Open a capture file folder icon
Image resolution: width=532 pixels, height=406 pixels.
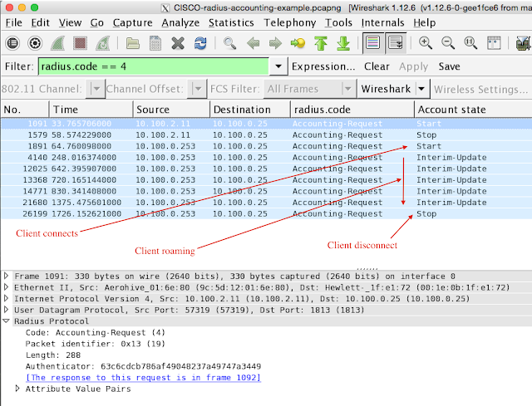133,43
